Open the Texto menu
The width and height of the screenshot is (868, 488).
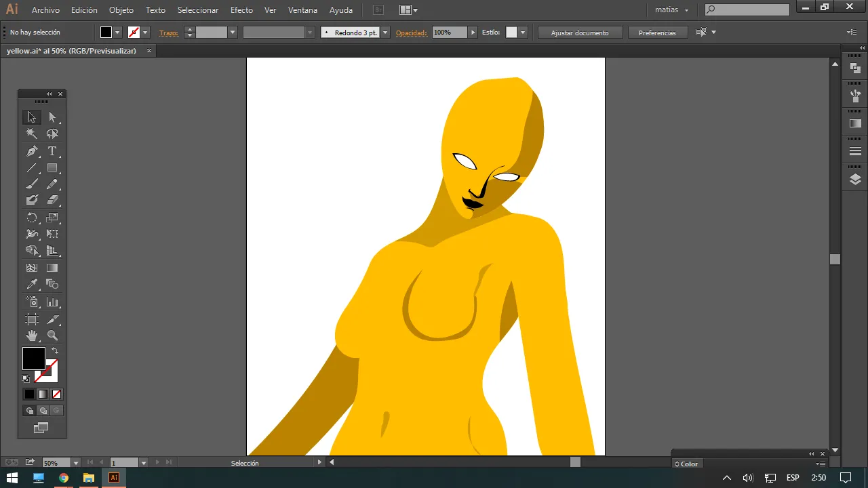point(155,10)
